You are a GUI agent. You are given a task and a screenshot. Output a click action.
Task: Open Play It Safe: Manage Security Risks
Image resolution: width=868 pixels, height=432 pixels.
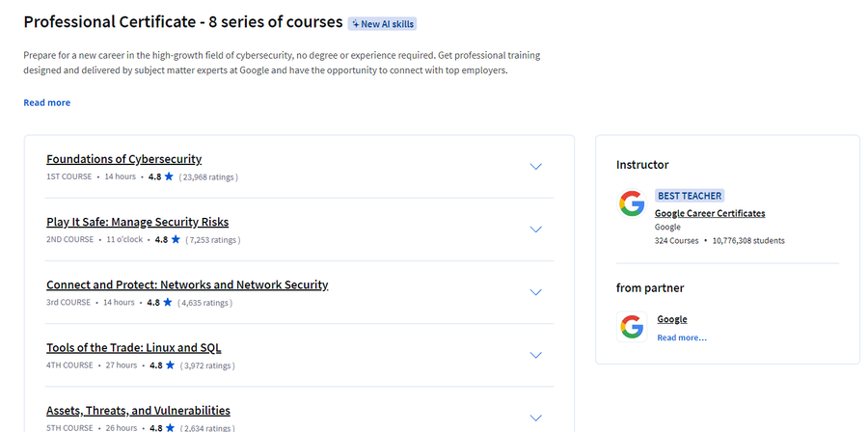pyautogui.click(x=137, y=222)
